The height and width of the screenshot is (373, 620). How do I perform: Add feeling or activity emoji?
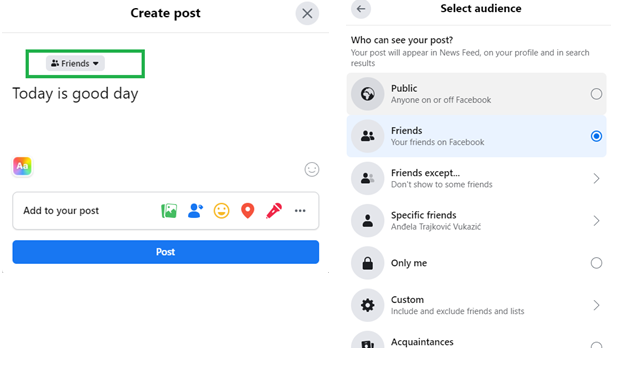coord(221,211)
